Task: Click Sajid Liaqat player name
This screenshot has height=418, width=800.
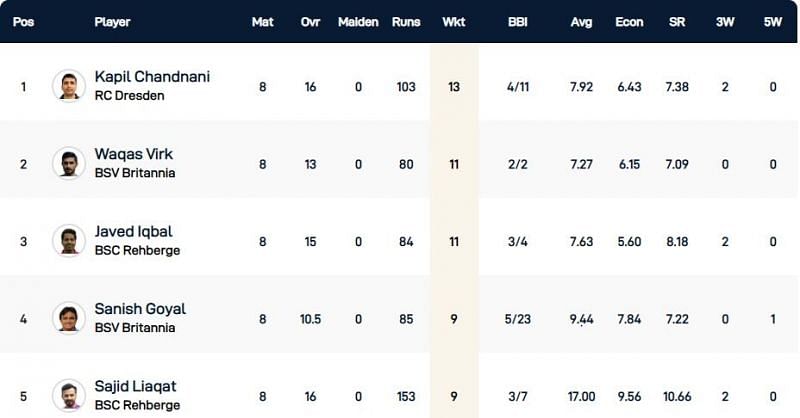Action: 134,386
